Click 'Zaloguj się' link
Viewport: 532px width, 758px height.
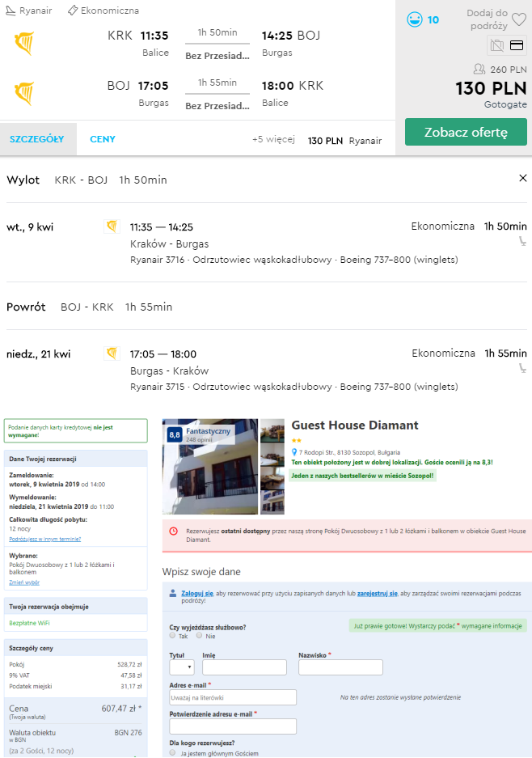click(197, 593)
